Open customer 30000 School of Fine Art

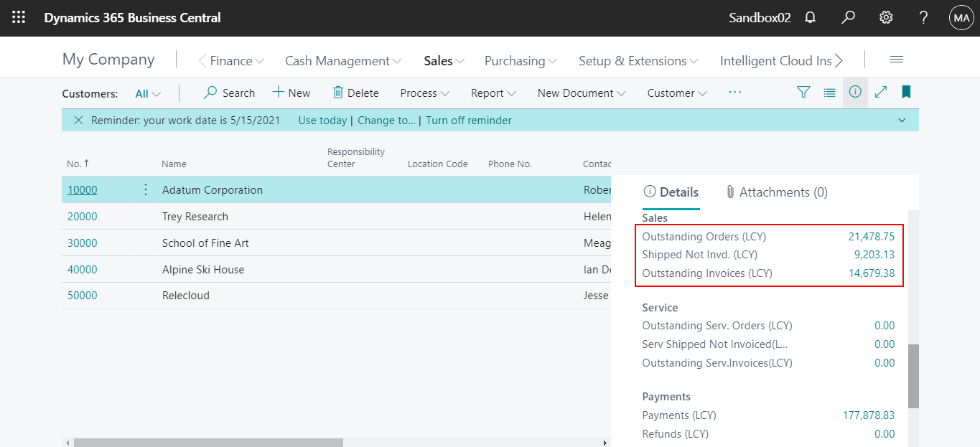[82, 243]
